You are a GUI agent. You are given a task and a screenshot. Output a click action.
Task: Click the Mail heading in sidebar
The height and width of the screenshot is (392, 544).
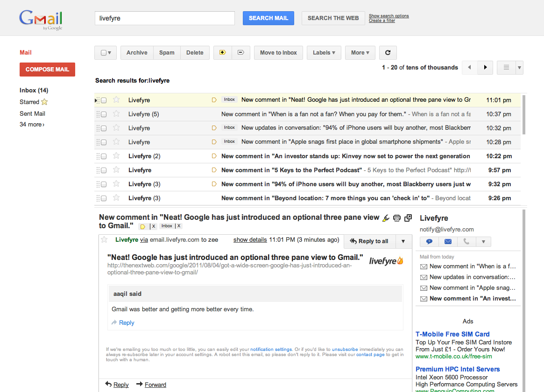pyautogui.click(x=25, y=52)
